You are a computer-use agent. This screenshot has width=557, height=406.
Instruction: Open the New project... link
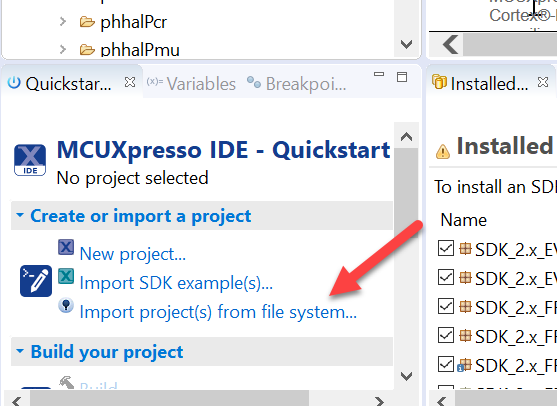pos(133,254)
